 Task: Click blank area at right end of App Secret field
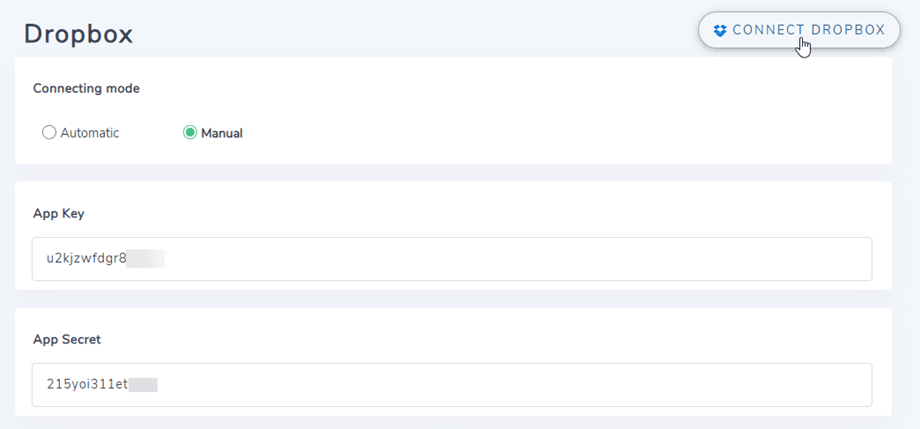point(800,384)
